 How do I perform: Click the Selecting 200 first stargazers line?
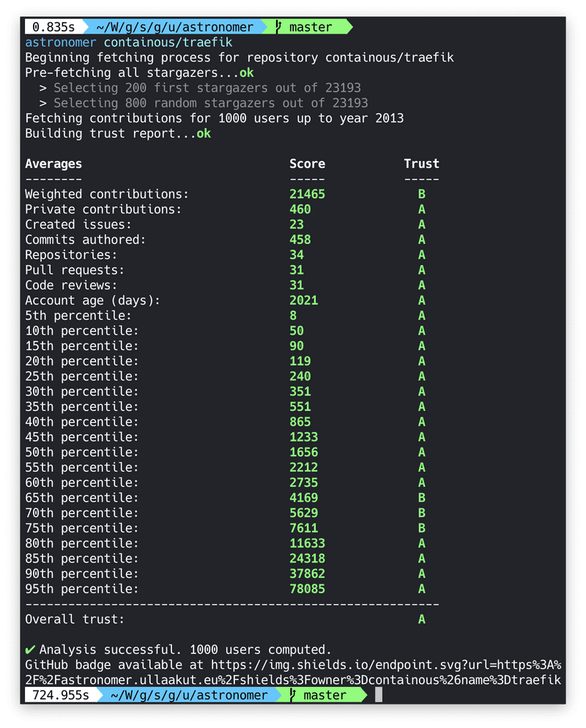click(x=207, y=88)
